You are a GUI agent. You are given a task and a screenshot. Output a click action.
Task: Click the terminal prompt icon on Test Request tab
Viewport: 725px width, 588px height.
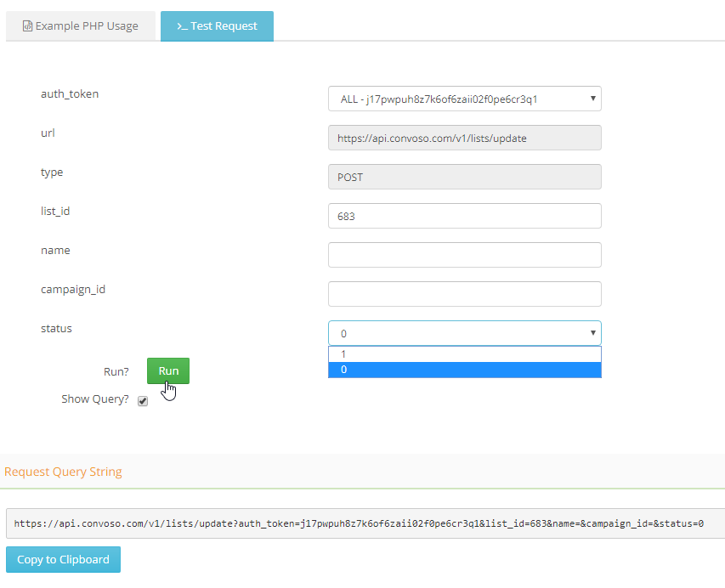[x=181, y=26]
